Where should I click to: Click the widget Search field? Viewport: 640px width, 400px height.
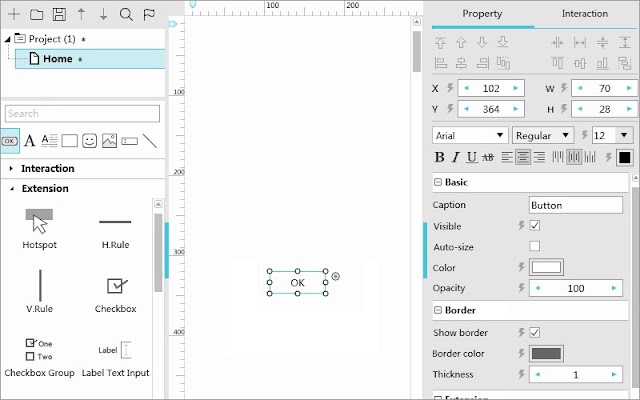point(82,113)
